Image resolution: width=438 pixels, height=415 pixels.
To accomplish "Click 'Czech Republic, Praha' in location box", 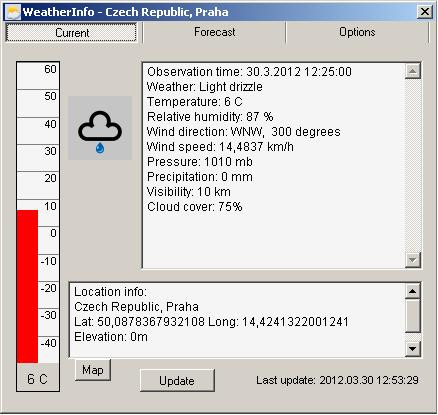I will tap(136, 307).
